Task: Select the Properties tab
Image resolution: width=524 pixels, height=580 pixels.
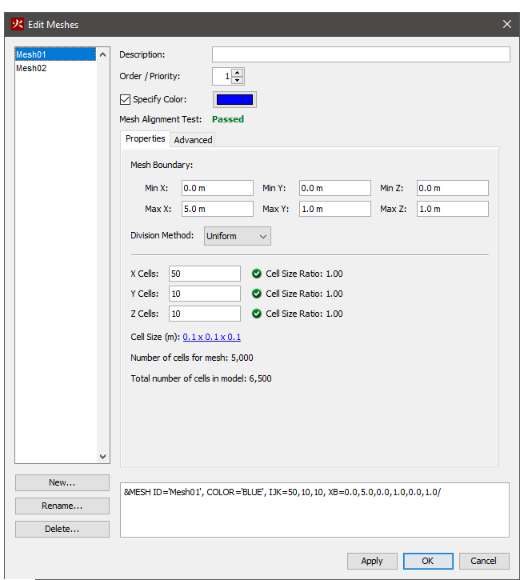Action: point(145,139)
